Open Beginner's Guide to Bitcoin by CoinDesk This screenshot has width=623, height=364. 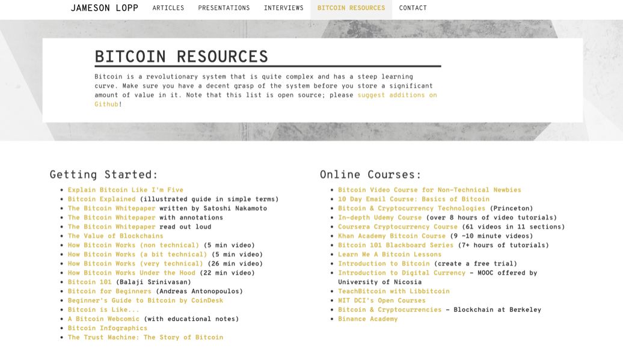pyautogui.click(x=145, y=300)
